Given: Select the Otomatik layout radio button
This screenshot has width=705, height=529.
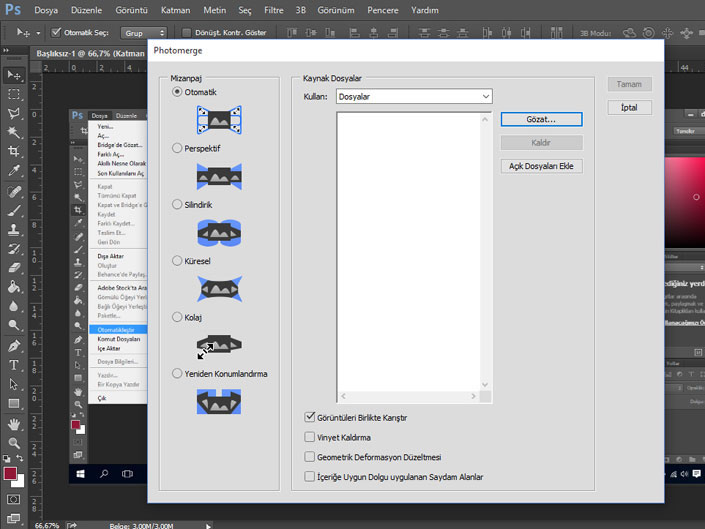Looking at the screenshot, I should (177, 92).
